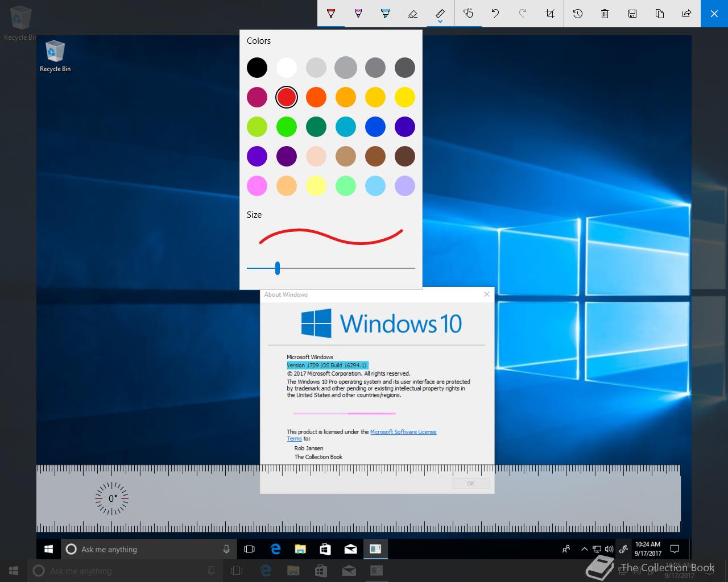
Task: Pick the lime yellow-green swatch
Action: point(257,127)
